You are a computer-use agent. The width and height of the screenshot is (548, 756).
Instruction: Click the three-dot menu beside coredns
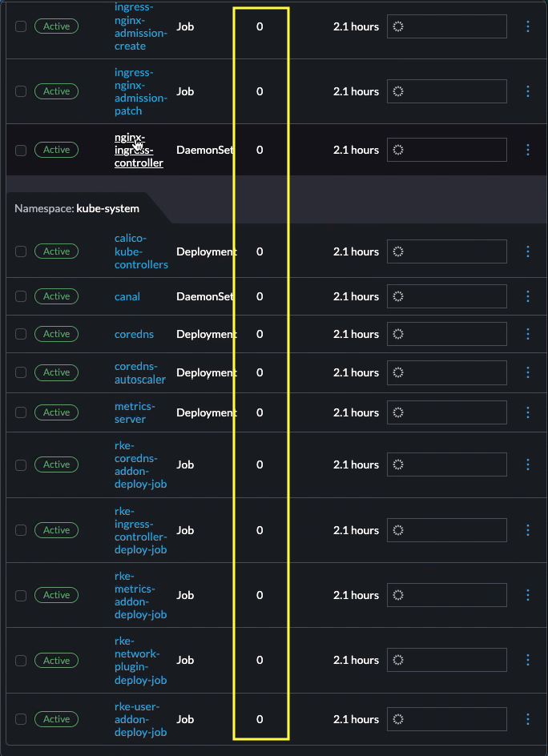tap(528, 334)
